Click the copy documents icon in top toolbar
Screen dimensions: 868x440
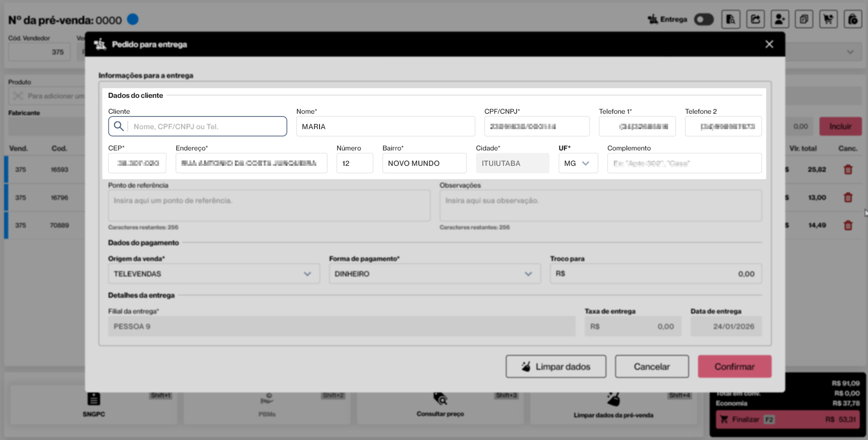(804, 19)
